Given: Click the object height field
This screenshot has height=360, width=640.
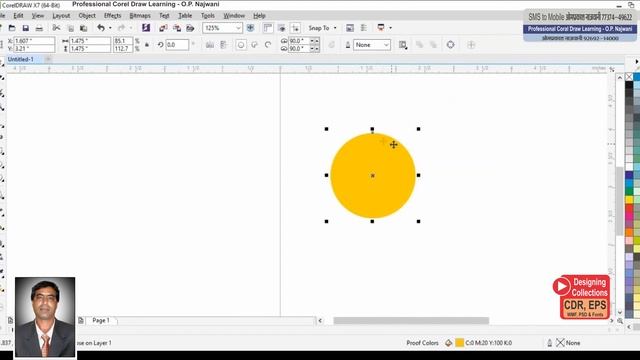Looking at the screenshot, I should 90,49.
